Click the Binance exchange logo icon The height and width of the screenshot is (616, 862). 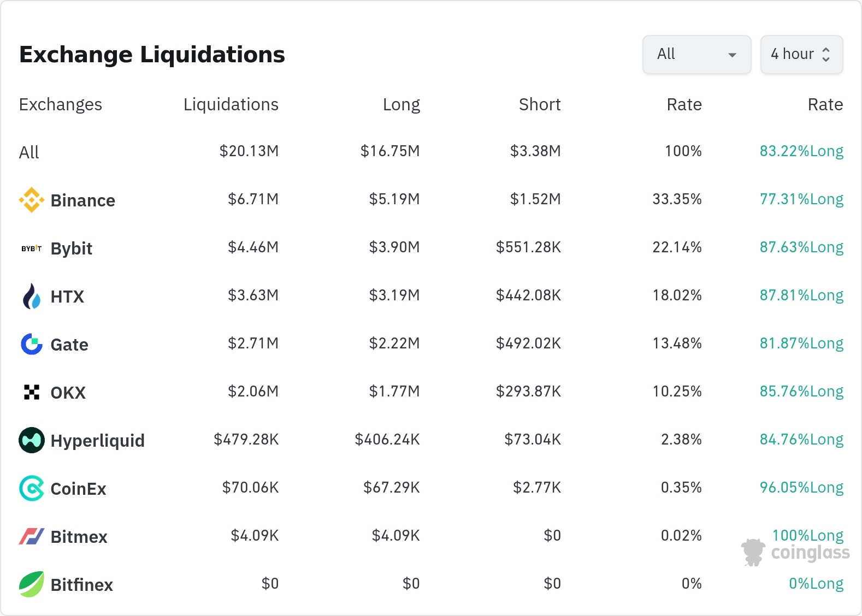click(x=32, y=200)
